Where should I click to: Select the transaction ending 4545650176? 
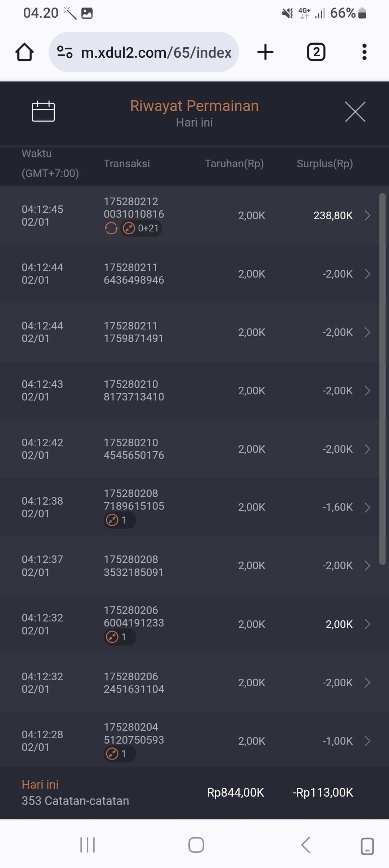pyautogui.click(x=134, y=449)
